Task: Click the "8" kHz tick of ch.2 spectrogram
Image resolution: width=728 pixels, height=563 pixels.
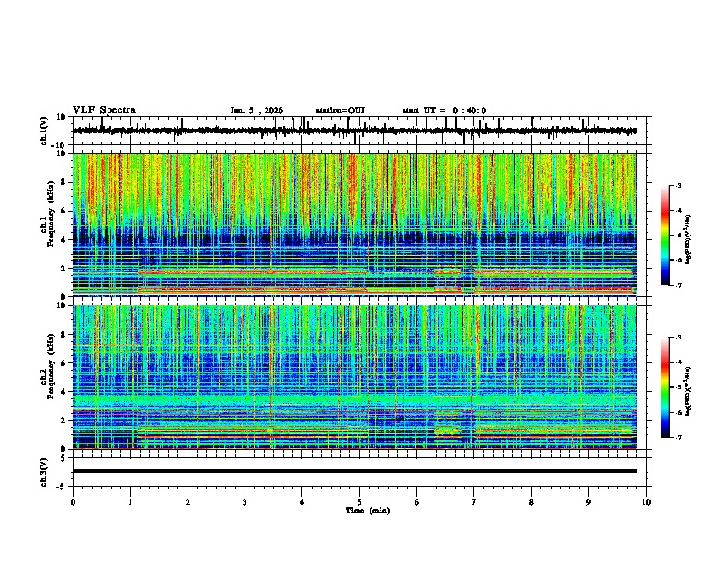Action: coord(63,335)
